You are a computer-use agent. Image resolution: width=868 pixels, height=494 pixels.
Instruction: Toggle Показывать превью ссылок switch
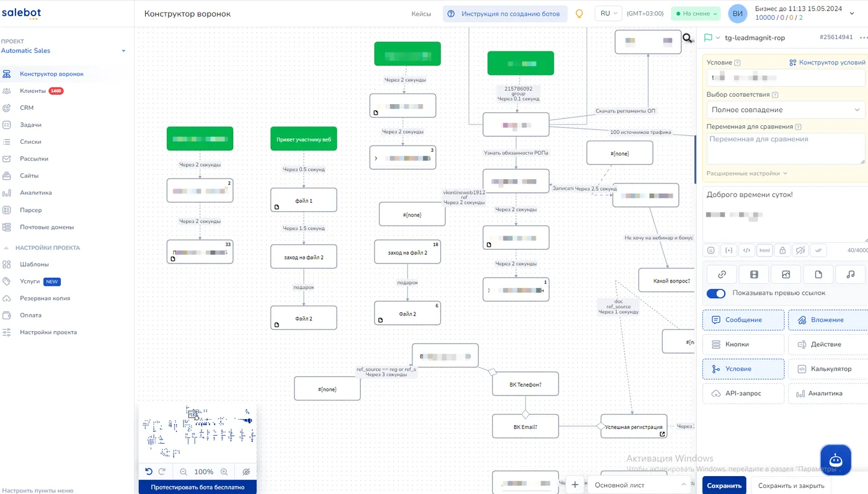coord(716,293)
